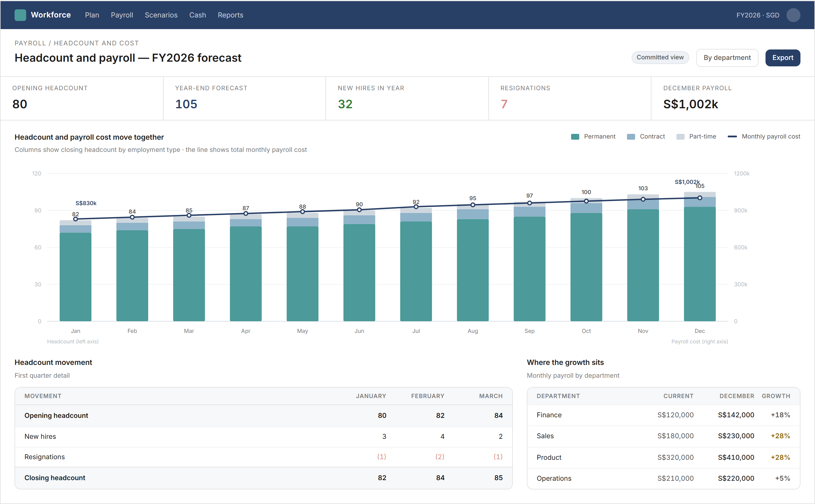This screenshot has width=815, height=504.
Task: Click the Workforce logo icon
Action: pos(20,15)
